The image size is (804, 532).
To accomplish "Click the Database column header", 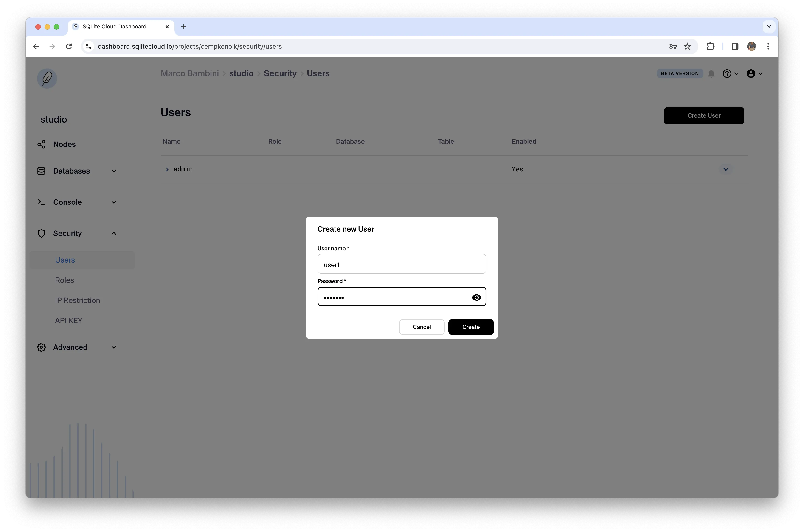I will click(x=350, y=141).
